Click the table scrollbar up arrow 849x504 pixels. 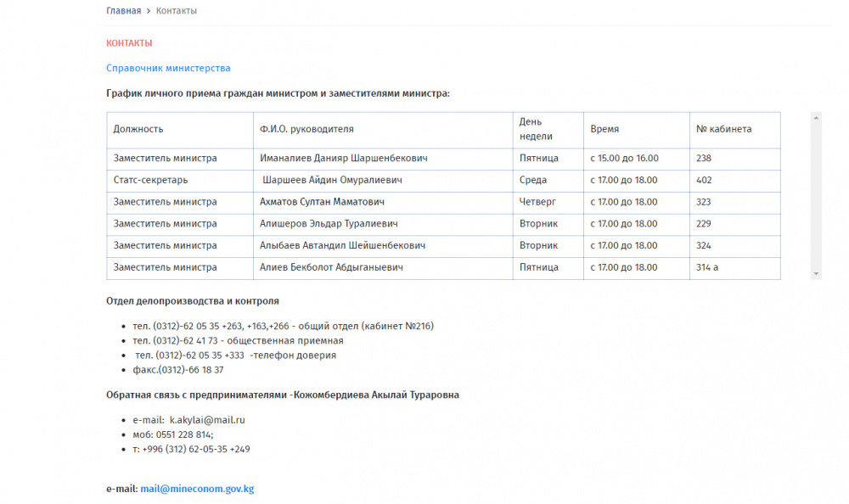tap(816, 118)
